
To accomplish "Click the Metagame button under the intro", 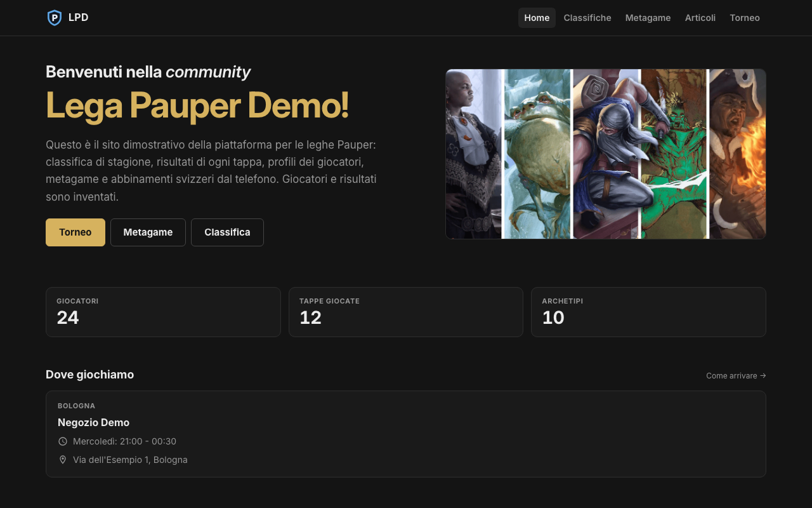I will 148,232.
